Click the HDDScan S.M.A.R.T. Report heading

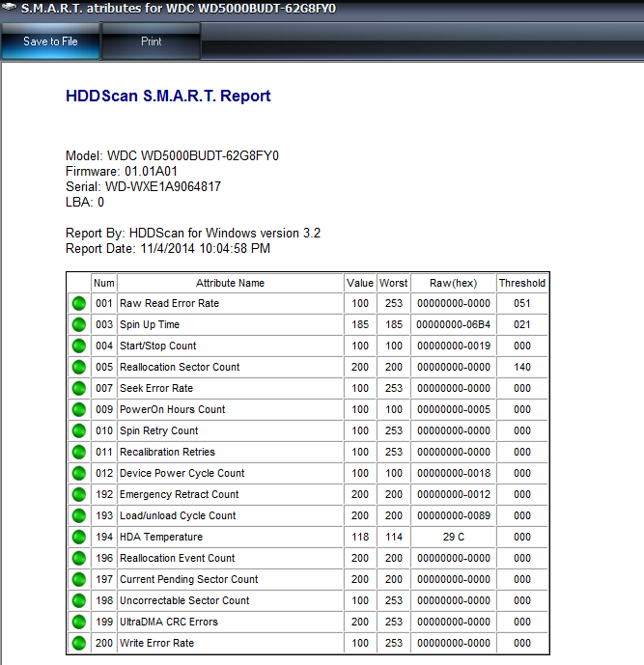point(168,96)
